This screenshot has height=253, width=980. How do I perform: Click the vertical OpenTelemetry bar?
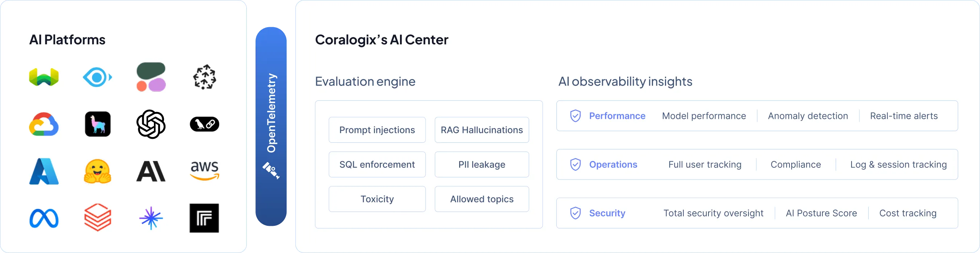click(x=271, y=126)
